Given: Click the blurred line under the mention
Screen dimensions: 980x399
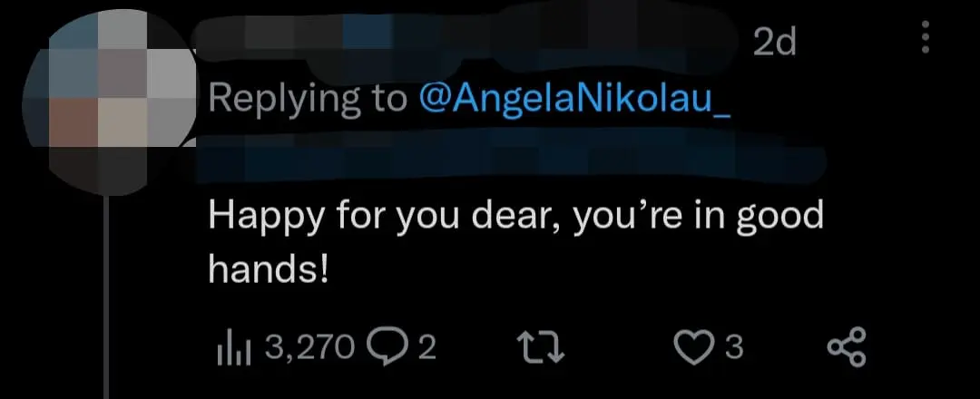Looking at the screenshot, I should point(508,157).
